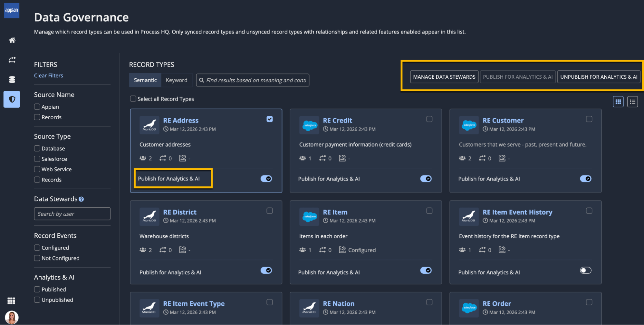Disable Publish for Analytics toggle on RE Address

[x=266, y=179]
